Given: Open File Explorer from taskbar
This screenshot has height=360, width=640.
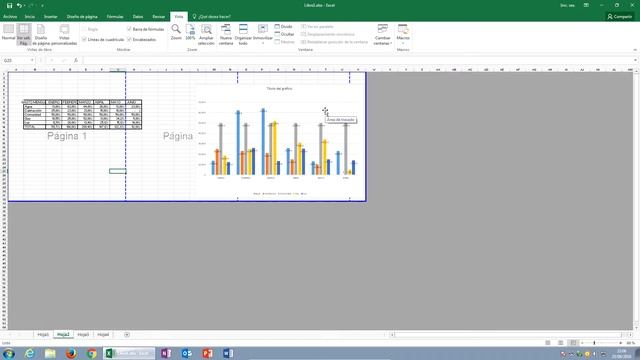Looking at the screenshot, I should [50, 353].
